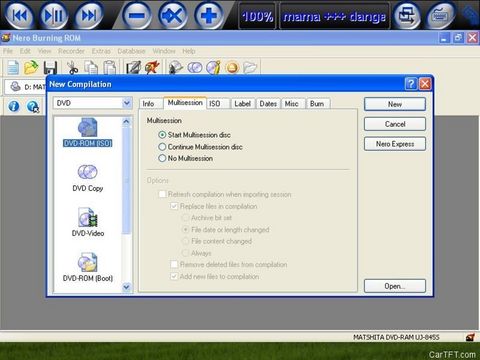
Task: Select DVD-ROM (ISO) compilation type
Action: click(x=88, y=133)
